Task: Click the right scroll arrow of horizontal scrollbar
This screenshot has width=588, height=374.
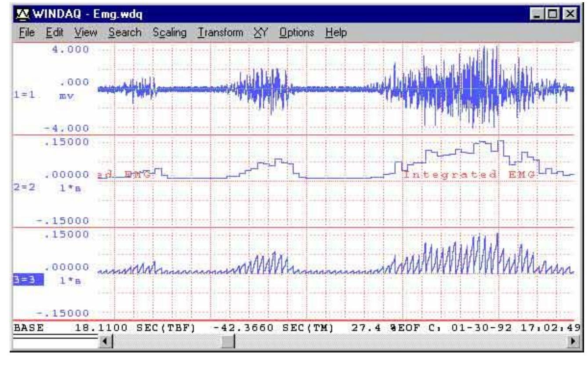Action: tap(573, 342)
